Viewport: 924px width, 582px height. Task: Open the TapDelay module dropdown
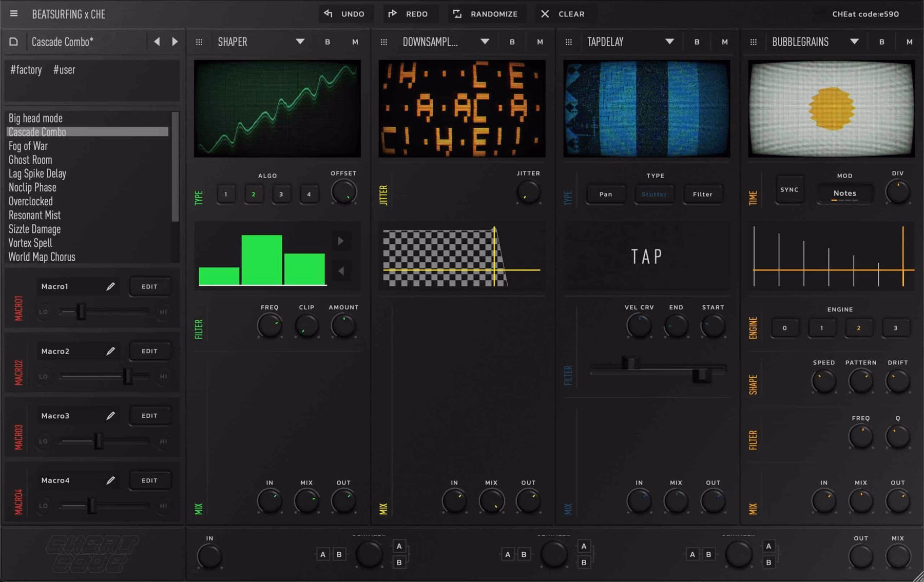coord(670,42)
